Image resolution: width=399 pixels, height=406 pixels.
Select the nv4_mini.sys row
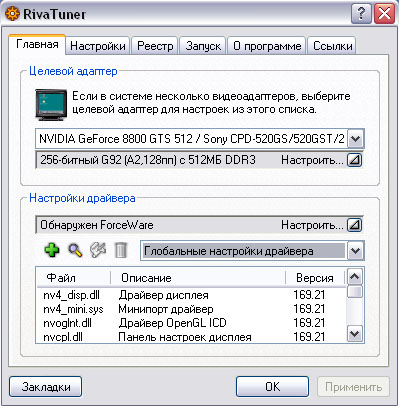point(191,309)
